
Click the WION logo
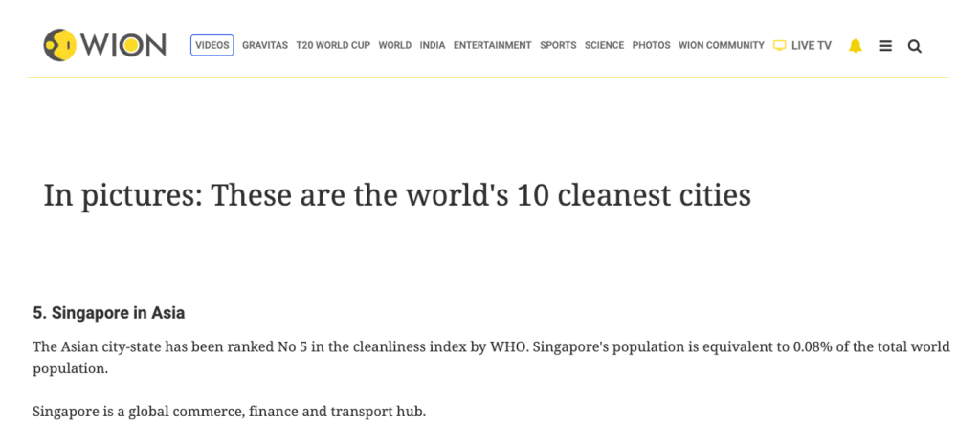pyautogui.click(x=104, y=45)
